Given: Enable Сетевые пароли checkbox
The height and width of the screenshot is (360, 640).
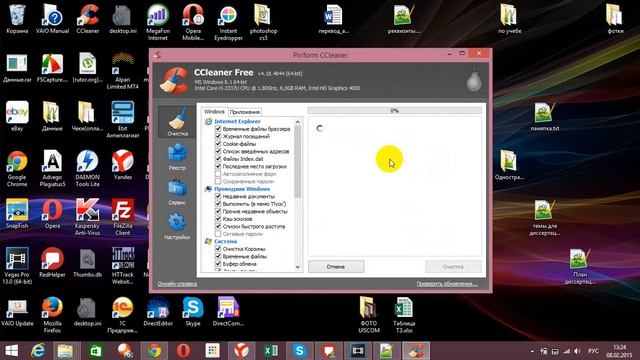Looking at the screenshot, I should point(218,234).
